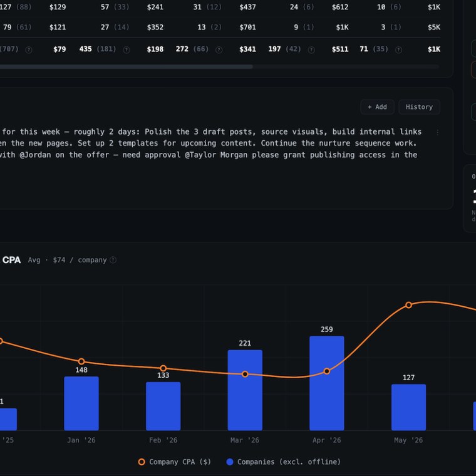
Task: Show the info icon next to 197 (42)
Action: click(311, 49)
